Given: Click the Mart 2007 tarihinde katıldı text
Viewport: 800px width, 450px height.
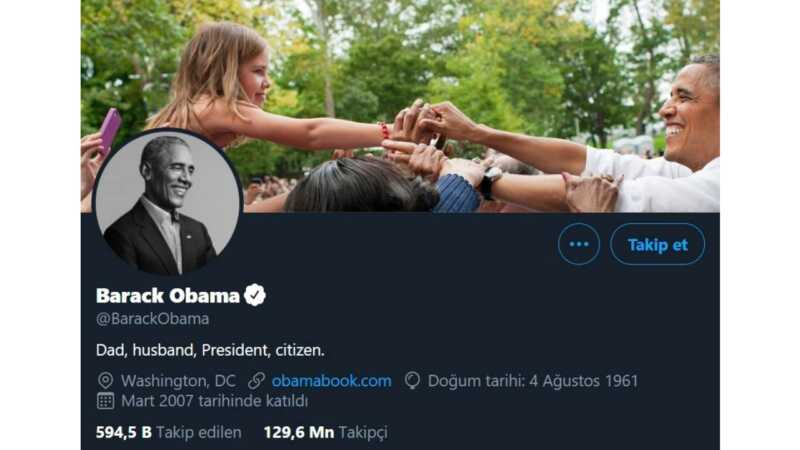Looking at the screenshot, I should (214, 401).
